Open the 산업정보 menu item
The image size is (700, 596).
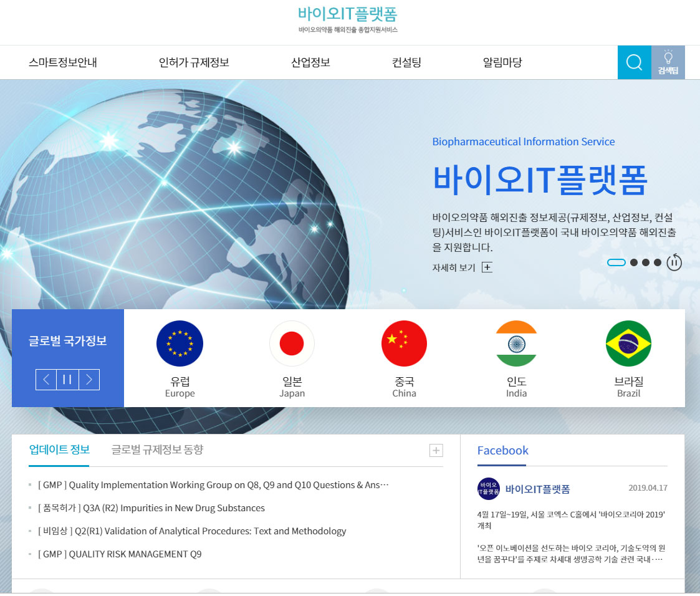310,62
